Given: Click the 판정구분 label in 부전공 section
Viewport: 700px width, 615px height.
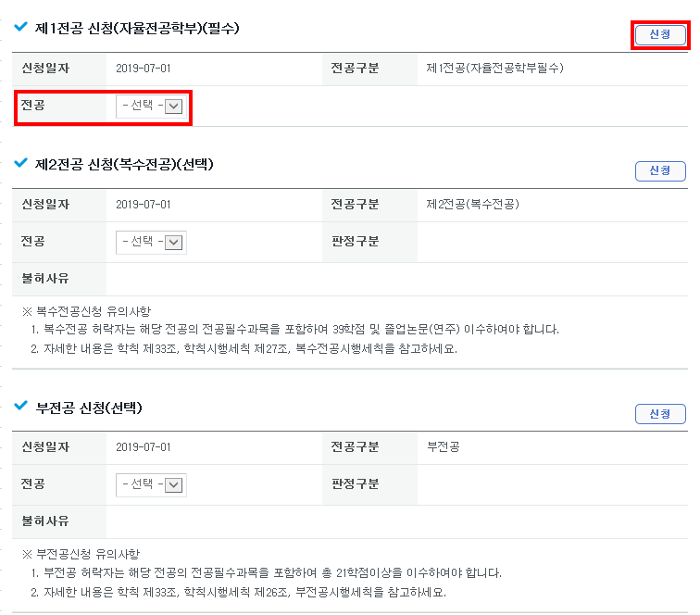Looking at the screenshot, I should (355, 483).
